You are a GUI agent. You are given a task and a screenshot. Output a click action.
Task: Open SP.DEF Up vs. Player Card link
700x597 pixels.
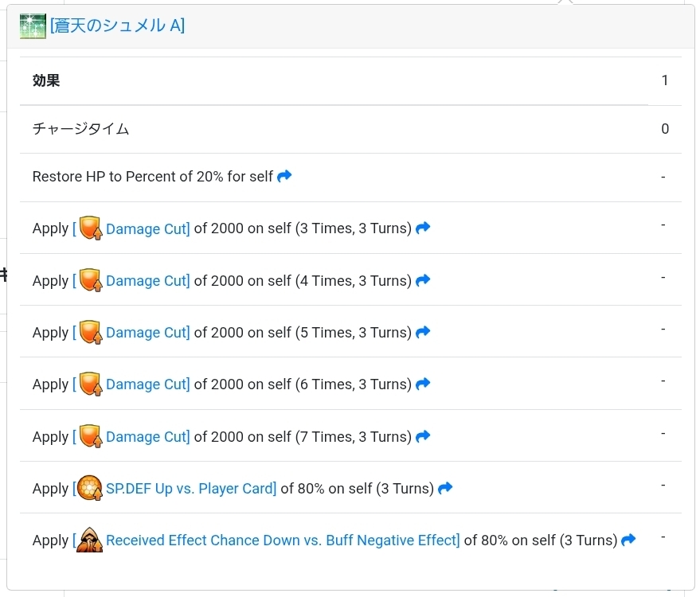click(x=191, y=488)
